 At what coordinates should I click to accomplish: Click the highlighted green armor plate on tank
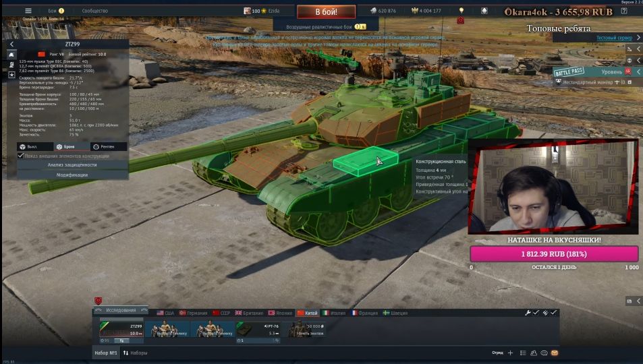coord(365,162)
